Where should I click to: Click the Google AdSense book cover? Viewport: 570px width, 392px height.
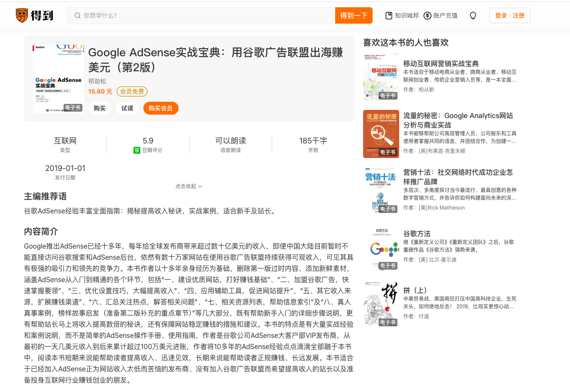[x=58, y=79]
